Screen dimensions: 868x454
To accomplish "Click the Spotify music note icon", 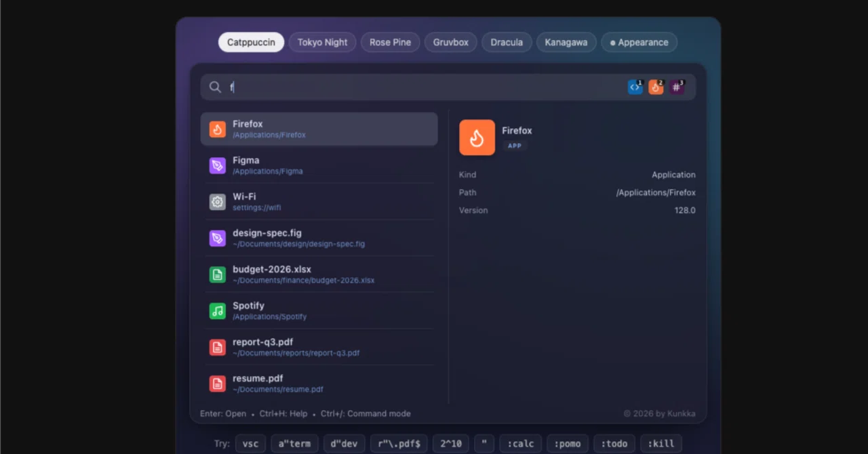I will tap(217, 311).
